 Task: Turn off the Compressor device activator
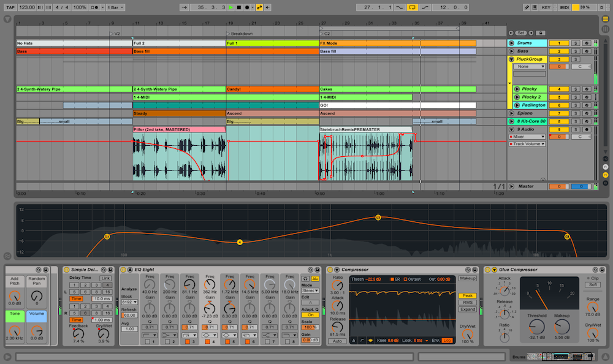point(330,270)
